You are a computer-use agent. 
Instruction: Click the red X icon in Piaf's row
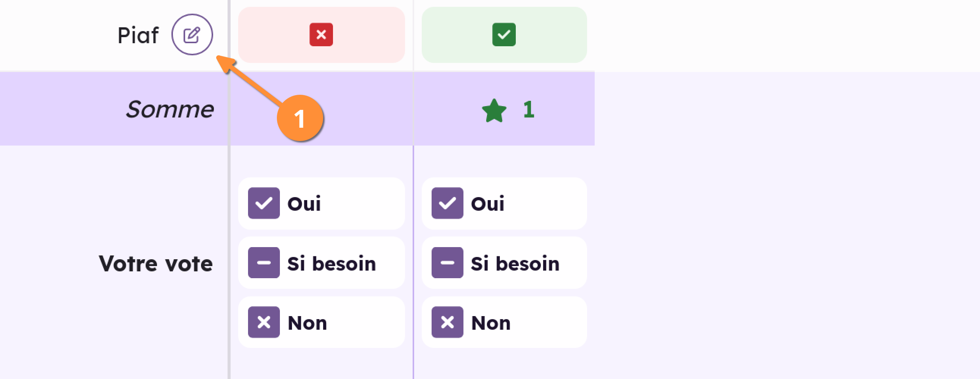click(321, 34)
